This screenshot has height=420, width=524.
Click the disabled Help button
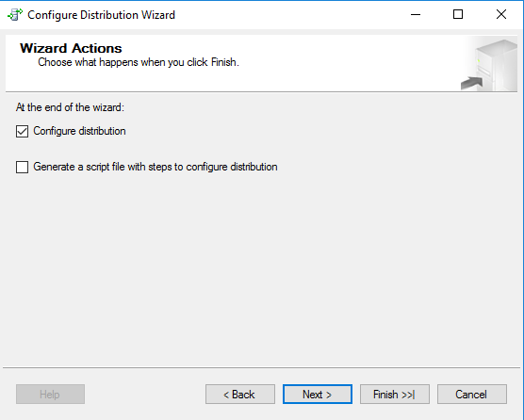(50, 395)
